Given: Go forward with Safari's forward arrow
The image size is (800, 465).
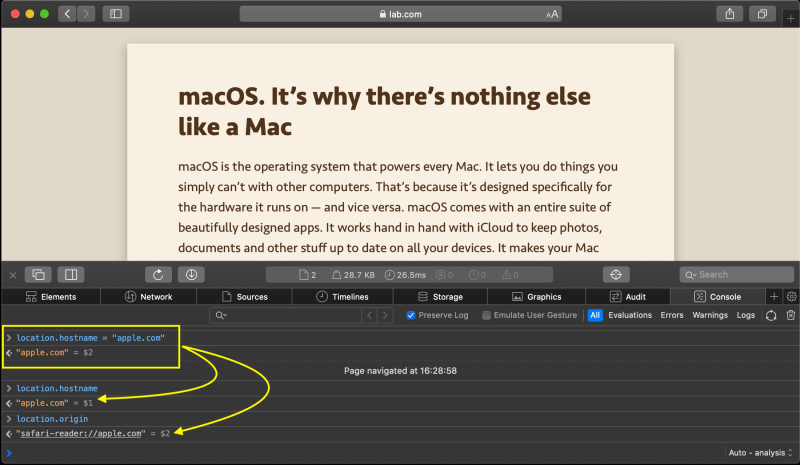Looking at the screenshot, I should tap(86, 14).
